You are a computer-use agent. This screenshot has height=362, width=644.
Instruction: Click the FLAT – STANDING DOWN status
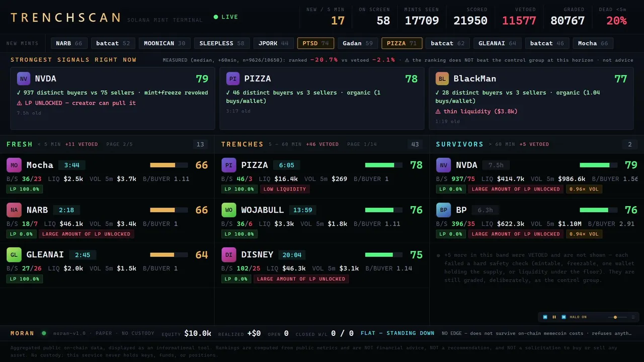(397, 333)
